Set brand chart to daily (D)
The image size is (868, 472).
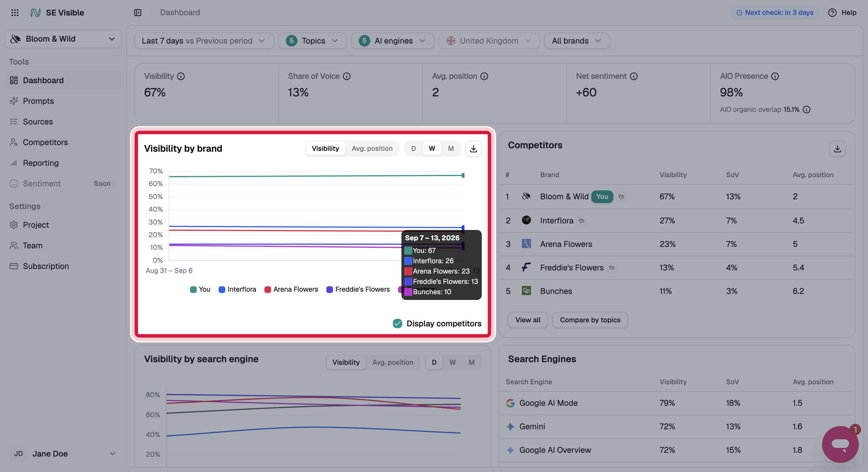tap(413, 149)
